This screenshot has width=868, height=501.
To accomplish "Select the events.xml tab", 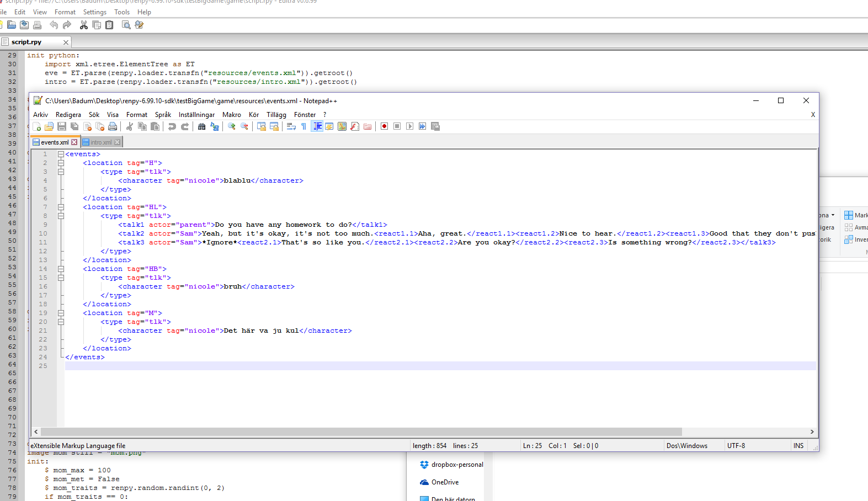I will pyautogui.click(x=55, y=142).
